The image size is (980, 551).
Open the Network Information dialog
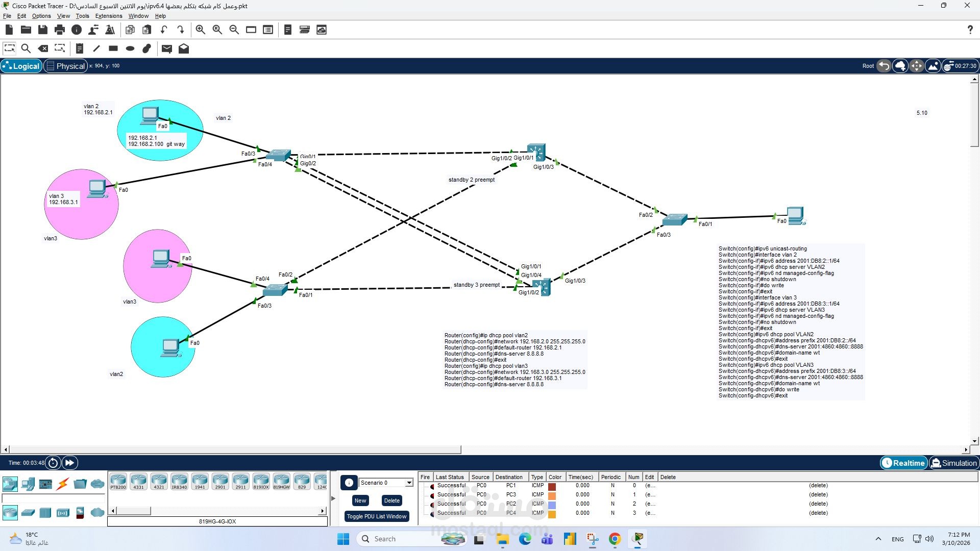(77, 29)
